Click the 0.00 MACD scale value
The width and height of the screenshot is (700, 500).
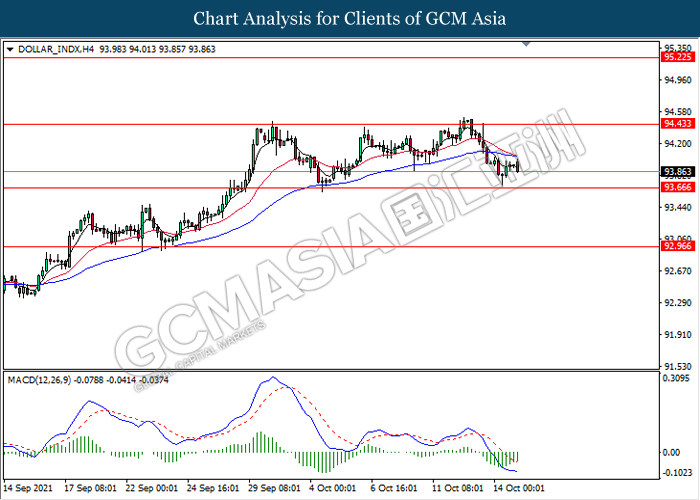(x=671, y=452)
